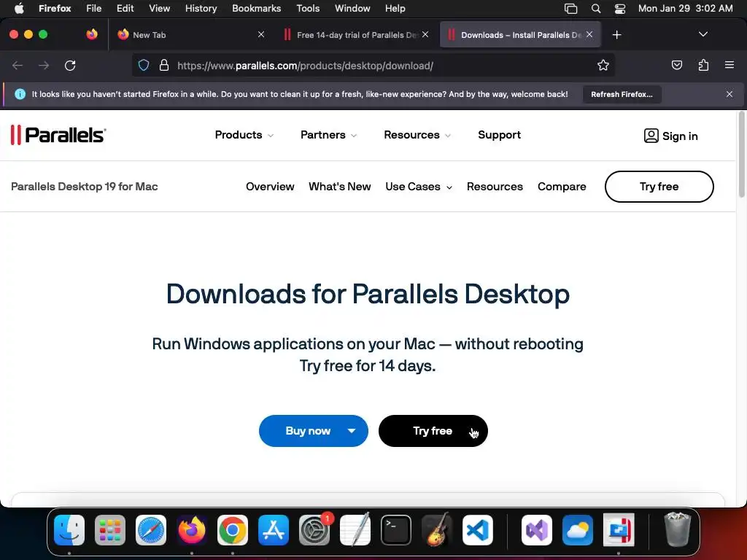Expand the Partners menu
Image resolution: width=747 pixels, height=560 pixels.
click(x=328, y=135)
